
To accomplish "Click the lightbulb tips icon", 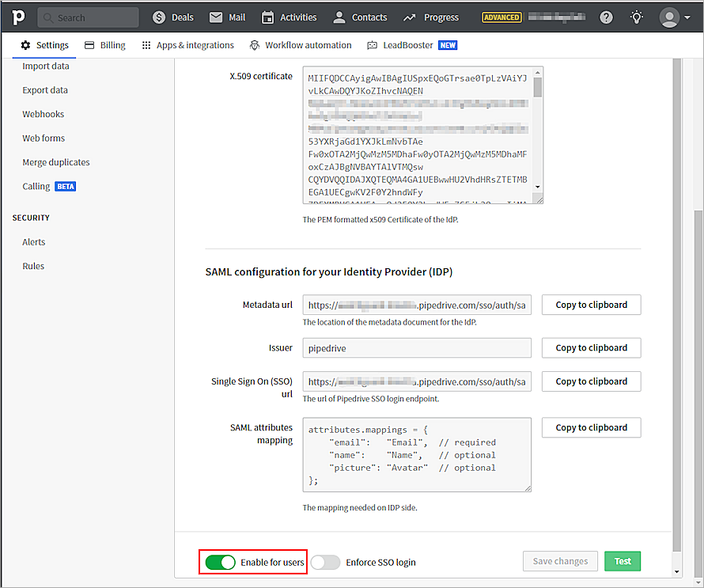I will (637, 17).
